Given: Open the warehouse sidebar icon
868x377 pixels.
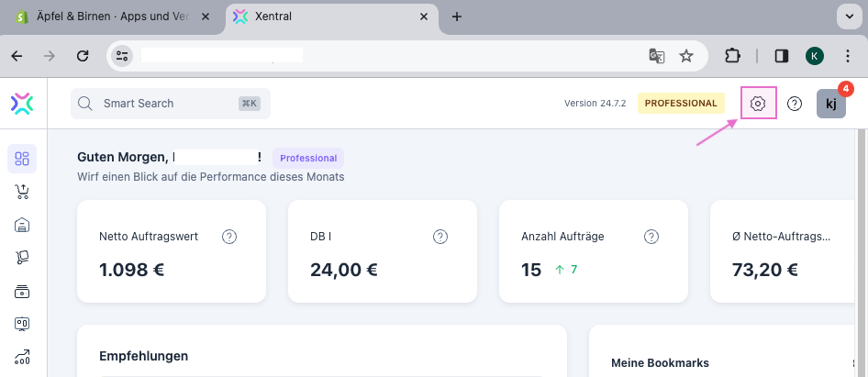Looking at the screenshot, I should coord(22,225).
